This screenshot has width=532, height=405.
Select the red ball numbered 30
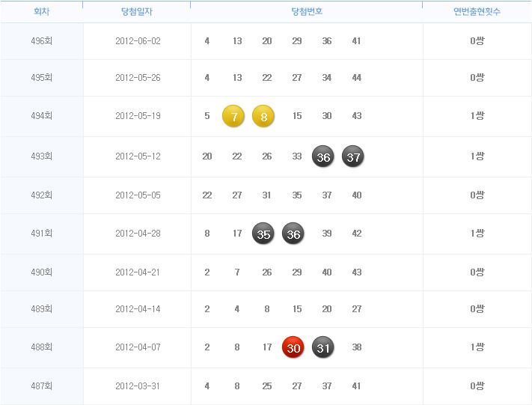tap(293, 347)
